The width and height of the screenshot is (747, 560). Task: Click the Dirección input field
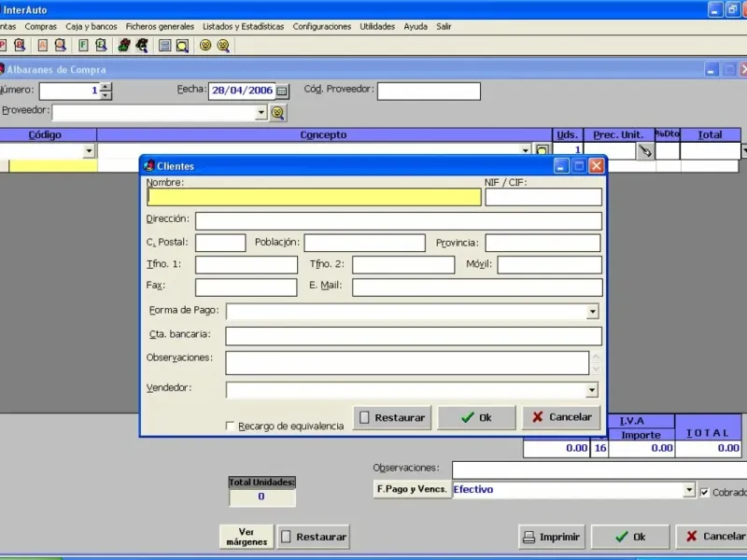[x=399, y=221]
